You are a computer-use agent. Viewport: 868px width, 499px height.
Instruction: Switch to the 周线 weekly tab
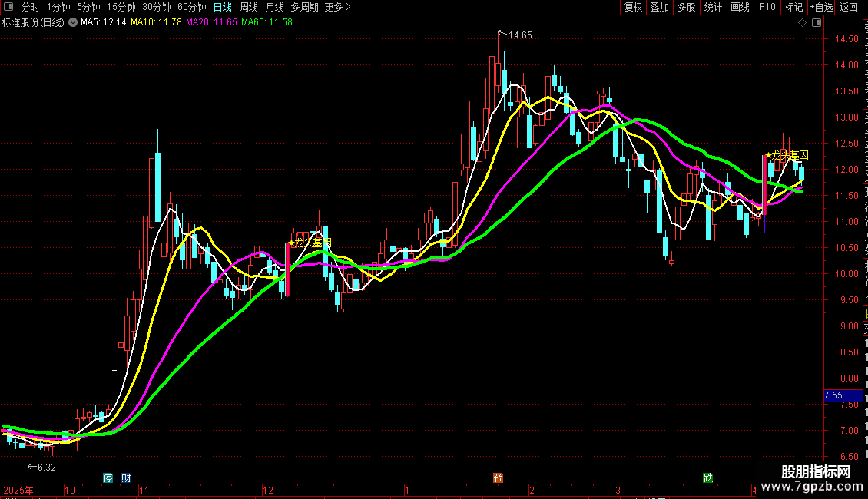249,7
